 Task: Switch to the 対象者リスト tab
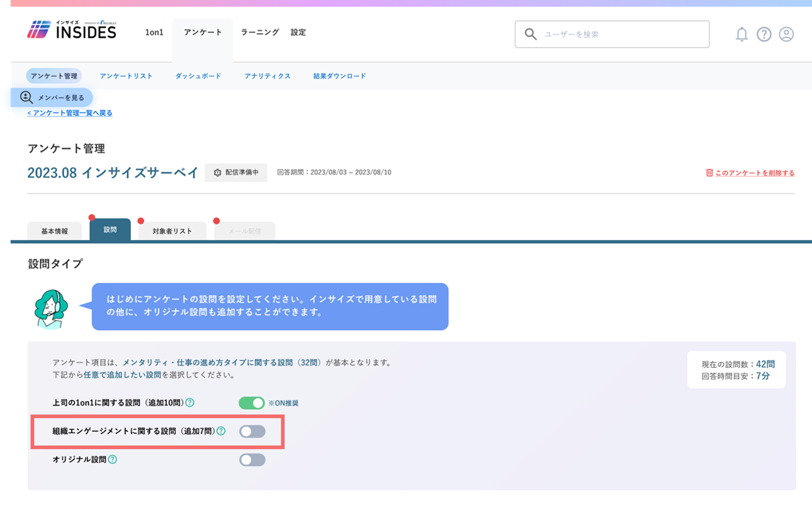click(172, 231)
